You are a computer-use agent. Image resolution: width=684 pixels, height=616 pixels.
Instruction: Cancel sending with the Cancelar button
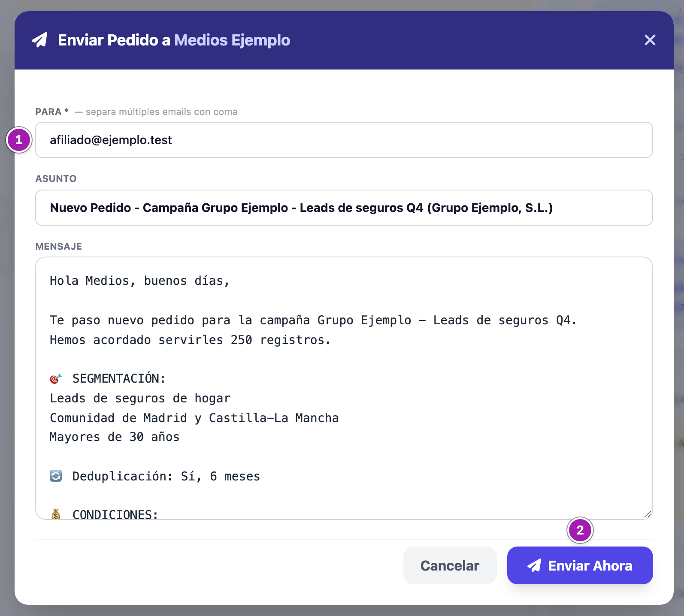(450, 565)
